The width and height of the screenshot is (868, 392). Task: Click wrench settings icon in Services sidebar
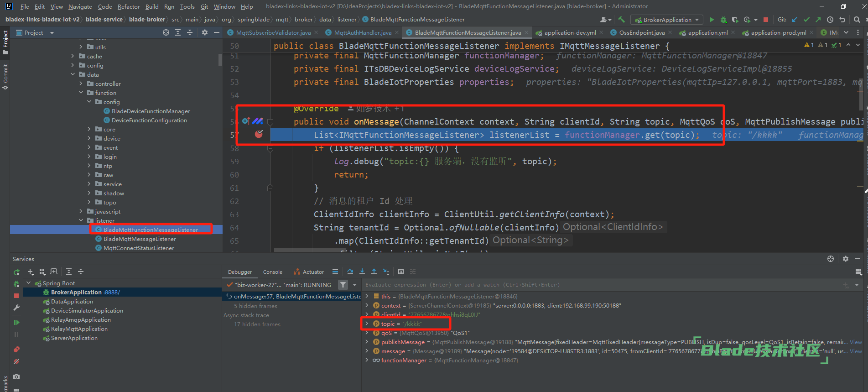[x=16, y=308]
